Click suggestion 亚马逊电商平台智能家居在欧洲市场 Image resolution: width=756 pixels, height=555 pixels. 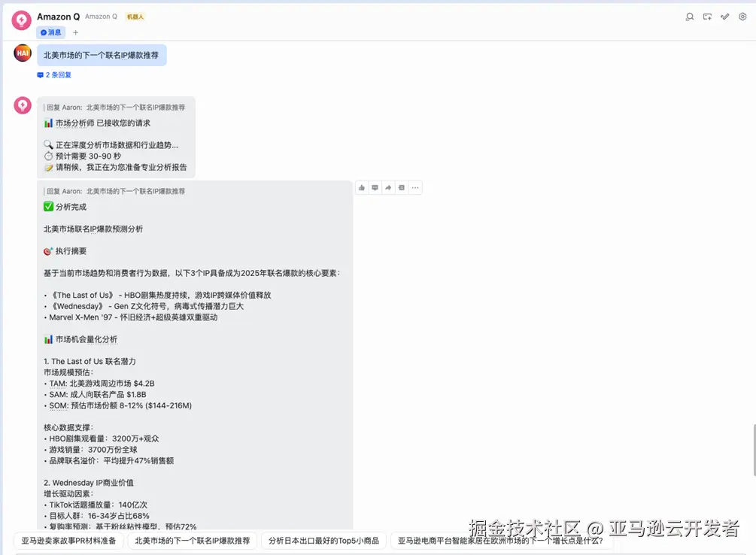pyautogui.click(x=501, y=541)
